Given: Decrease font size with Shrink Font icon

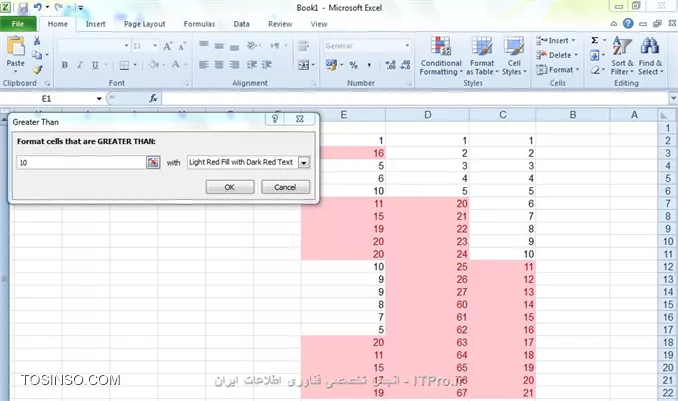Looking at the screenshot, I should [x=182, y=46].
